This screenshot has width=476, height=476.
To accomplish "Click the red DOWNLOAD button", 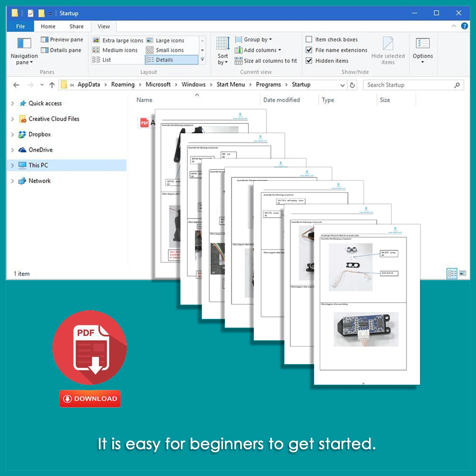I will click(x=90, y=399).
